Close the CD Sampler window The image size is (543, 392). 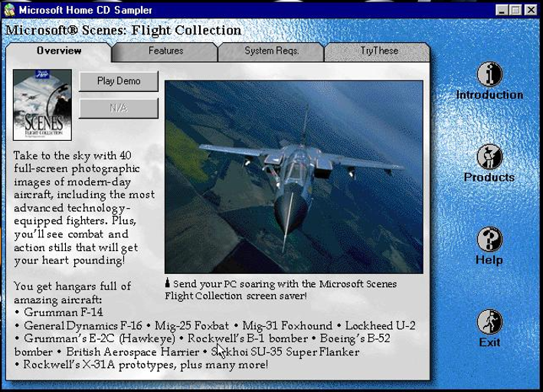(x=531, y=10)
